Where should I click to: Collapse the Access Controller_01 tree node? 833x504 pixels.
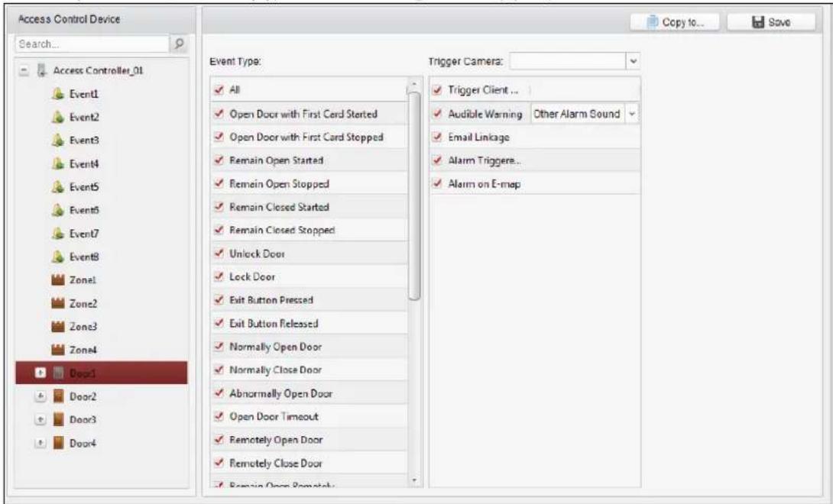[24, 70]
